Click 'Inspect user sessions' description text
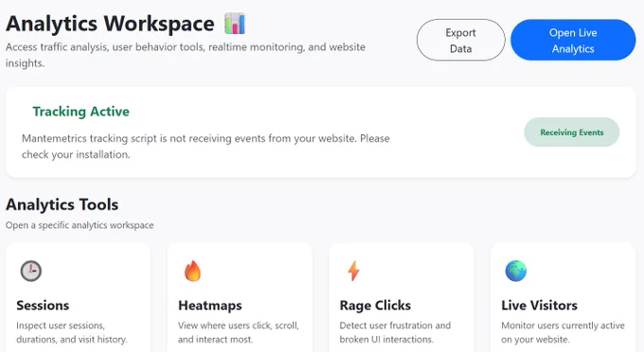Image resolution: width=644 pixels, height=352 pixels. [72, 332]
